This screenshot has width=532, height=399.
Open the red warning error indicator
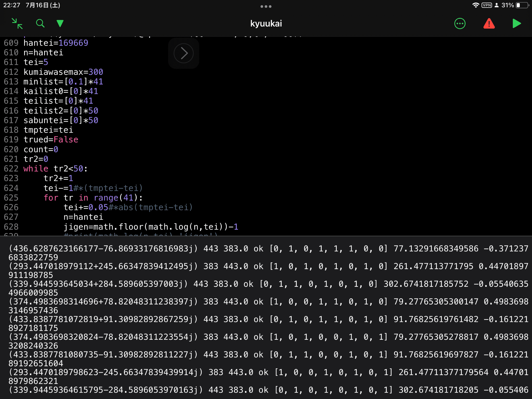489,24
